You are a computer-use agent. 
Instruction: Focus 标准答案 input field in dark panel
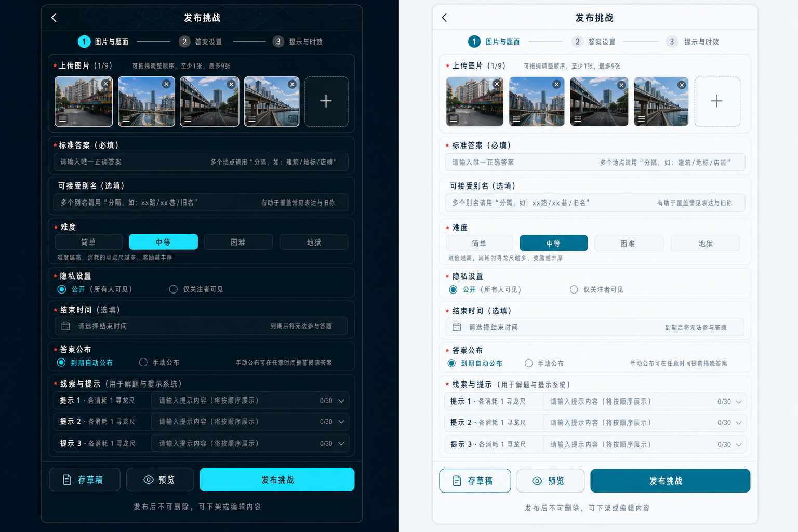click(x=201, y=162)
